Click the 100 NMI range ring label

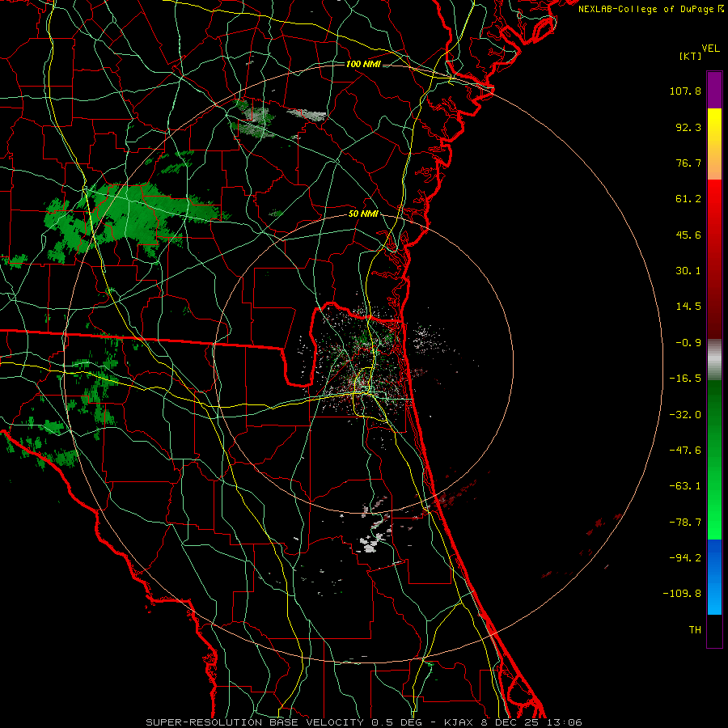363,64
